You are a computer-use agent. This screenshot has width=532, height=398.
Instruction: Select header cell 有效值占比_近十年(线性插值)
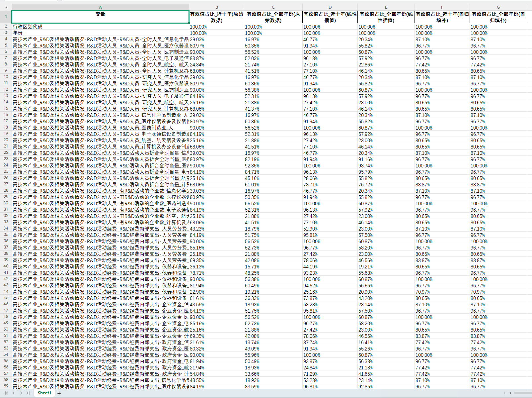330,17
